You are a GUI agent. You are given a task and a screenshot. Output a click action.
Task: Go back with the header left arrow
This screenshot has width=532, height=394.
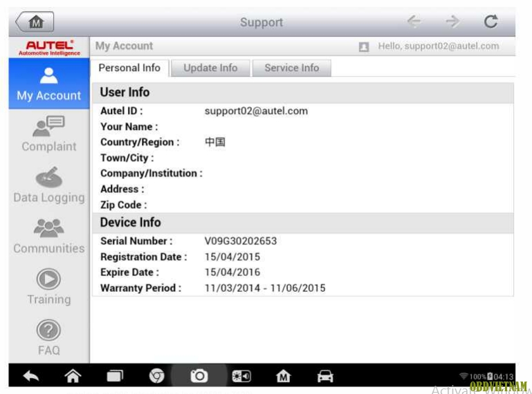(x=414, y=21)
